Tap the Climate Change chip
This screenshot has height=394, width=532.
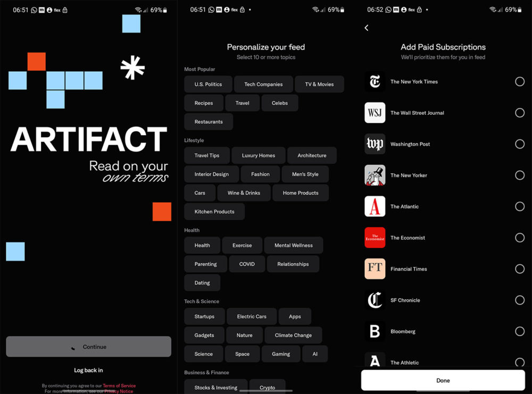pos(293,336)
